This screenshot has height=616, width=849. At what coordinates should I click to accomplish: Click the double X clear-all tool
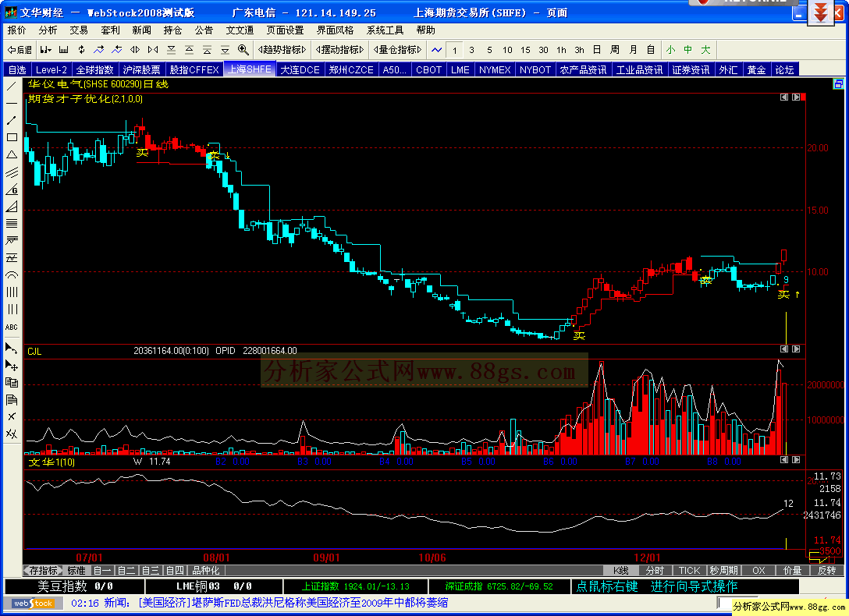[x=12, y=434]
